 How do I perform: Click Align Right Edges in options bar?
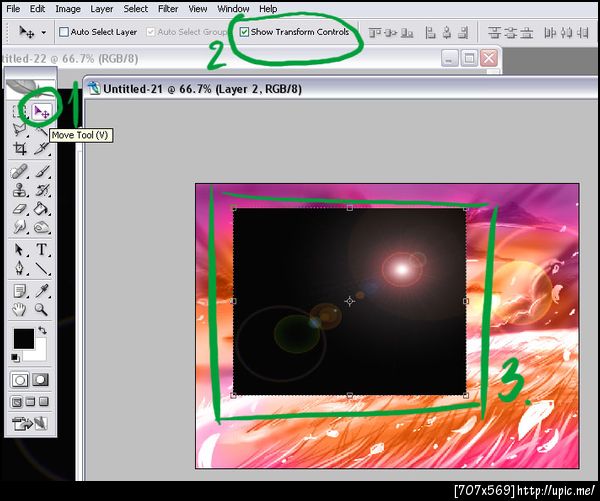463,33
